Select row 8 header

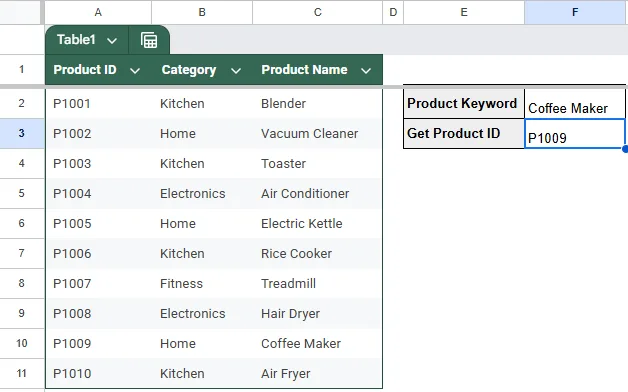click(22, 283)
